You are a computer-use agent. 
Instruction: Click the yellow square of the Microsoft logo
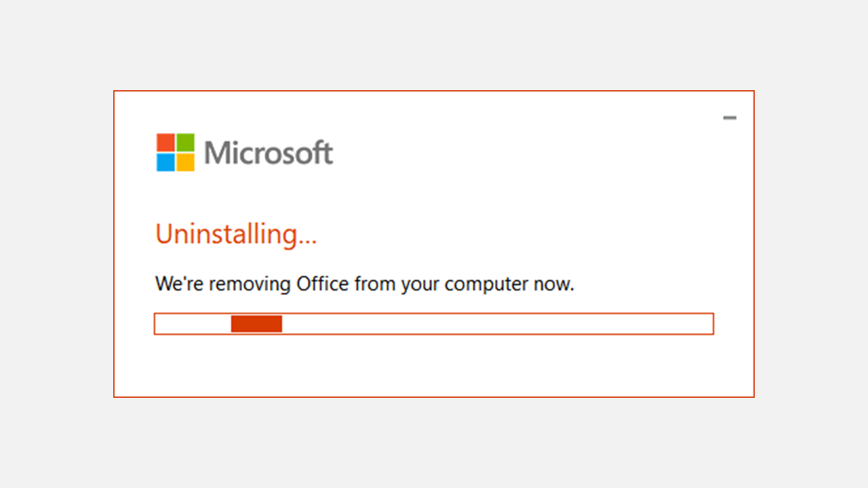[x=186, y=163]
